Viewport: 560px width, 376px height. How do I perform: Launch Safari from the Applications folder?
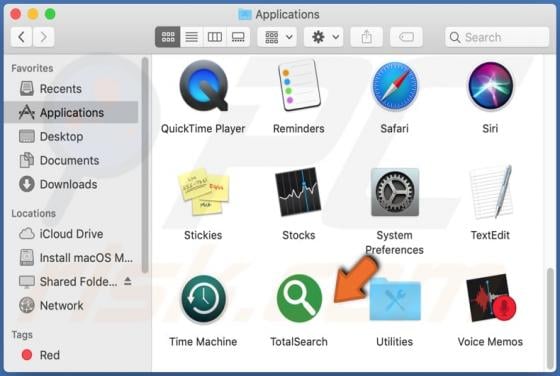point(395,86)
